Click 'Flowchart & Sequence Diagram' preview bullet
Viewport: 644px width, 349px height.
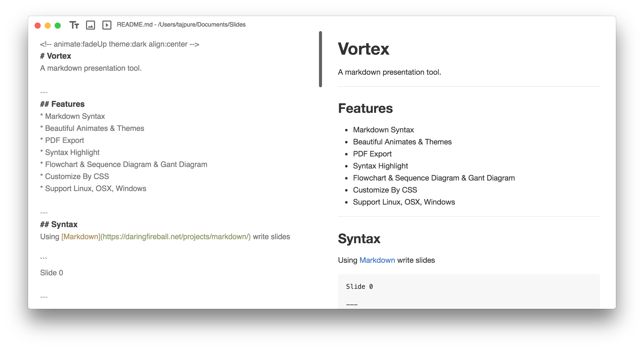pyautogui.click(x=434, y=178)
